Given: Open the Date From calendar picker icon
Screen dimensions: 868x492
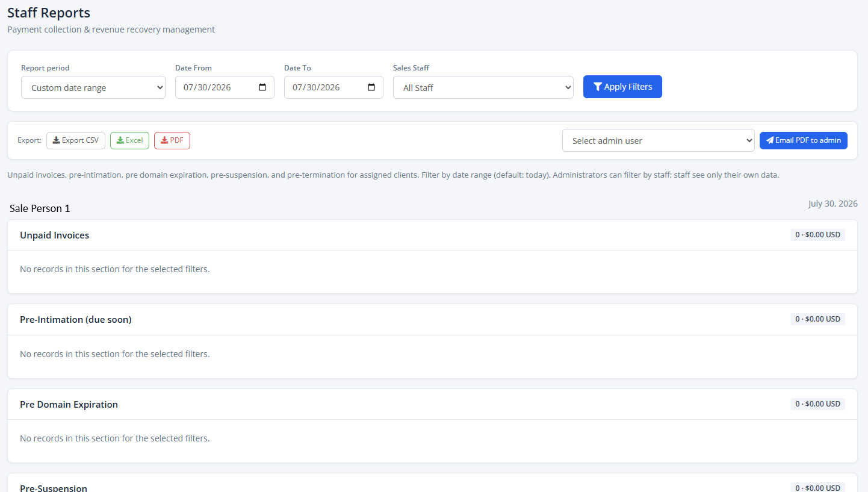Looking at the screenshot, I should [x=262, y=87].
